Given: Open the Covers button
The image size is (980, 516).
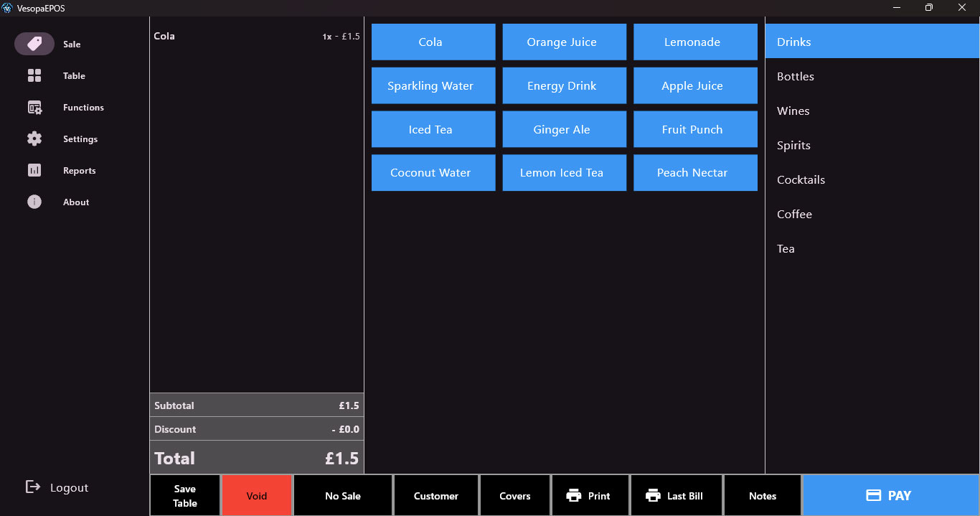Looking at the screenshot, I should [x=515, y=495].
